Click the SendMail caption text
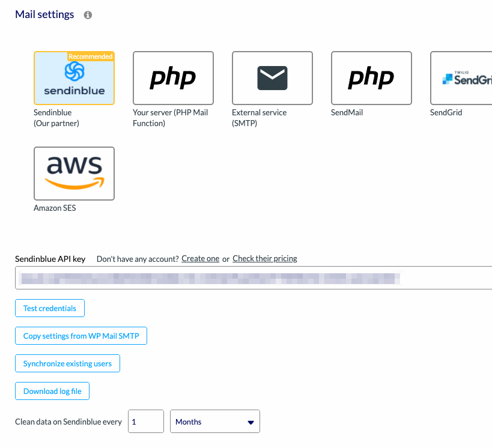This screenshot has width=492, height=448. click(347, 112)
